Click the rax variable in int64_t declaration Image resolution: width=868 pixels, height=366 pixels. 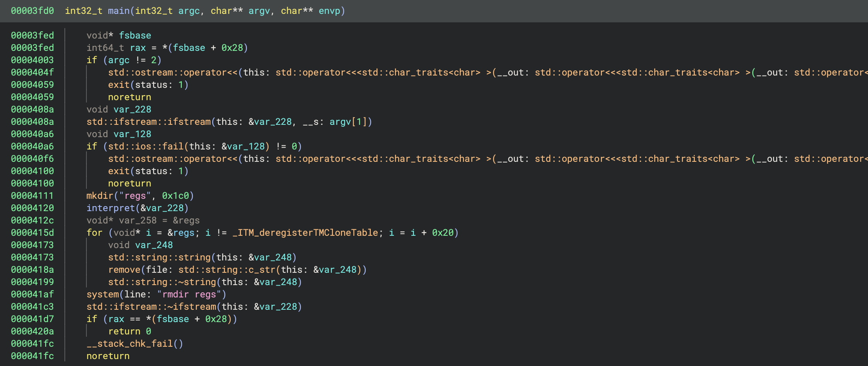click(x=138, y=48)
